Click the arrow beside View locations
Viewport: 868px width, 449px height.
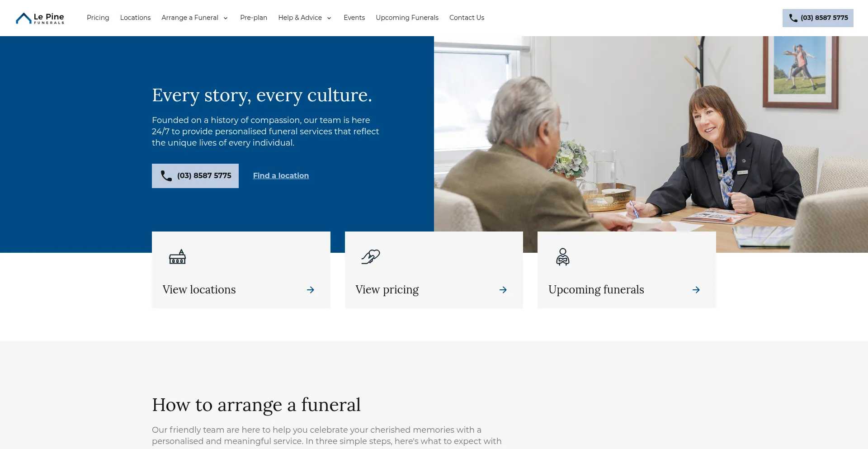pos(311,290)
